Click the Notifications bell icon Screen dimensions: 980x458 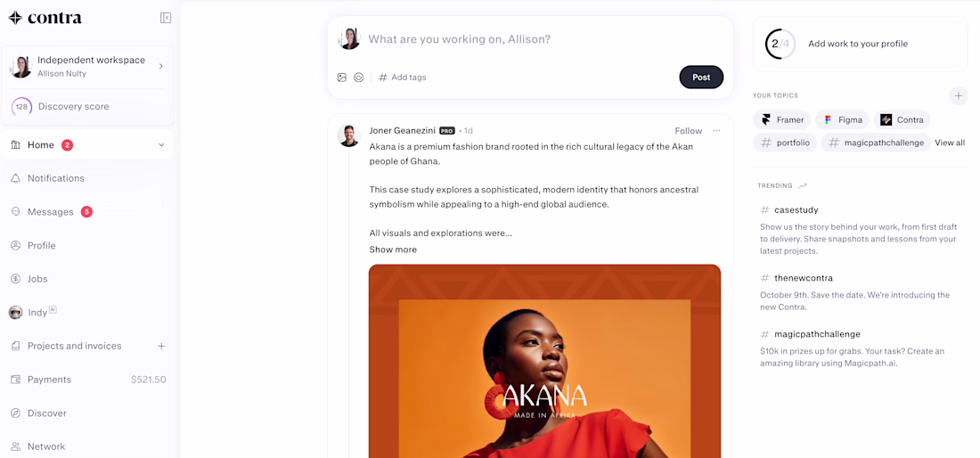pyautogui.click(x=16, y=179)
